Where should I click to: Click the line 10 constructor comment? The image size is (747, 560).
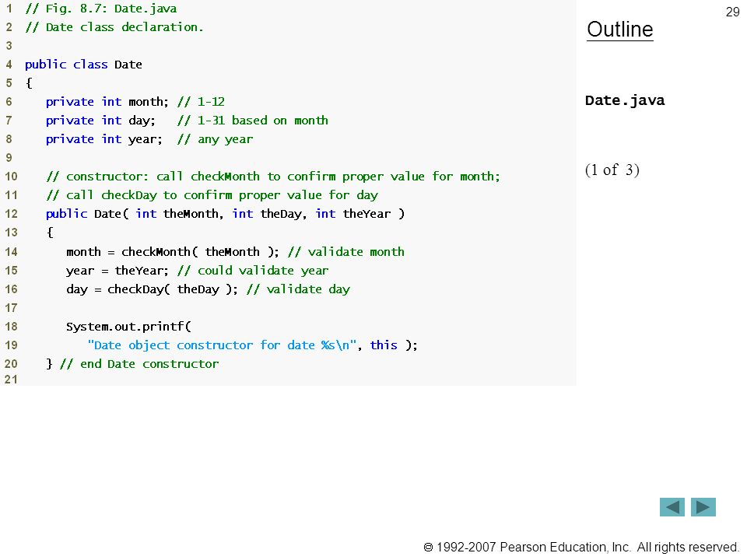[273, 177]
